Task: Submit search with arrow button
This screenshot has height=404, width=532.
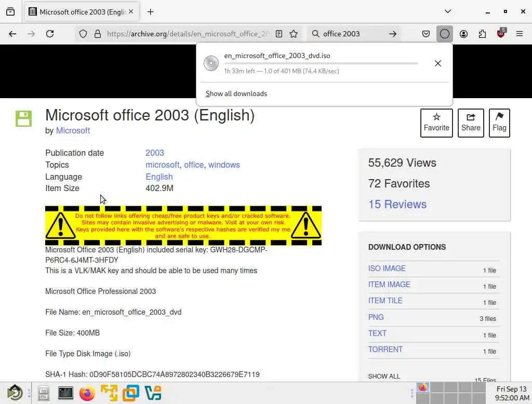Action: coord(393,34)
